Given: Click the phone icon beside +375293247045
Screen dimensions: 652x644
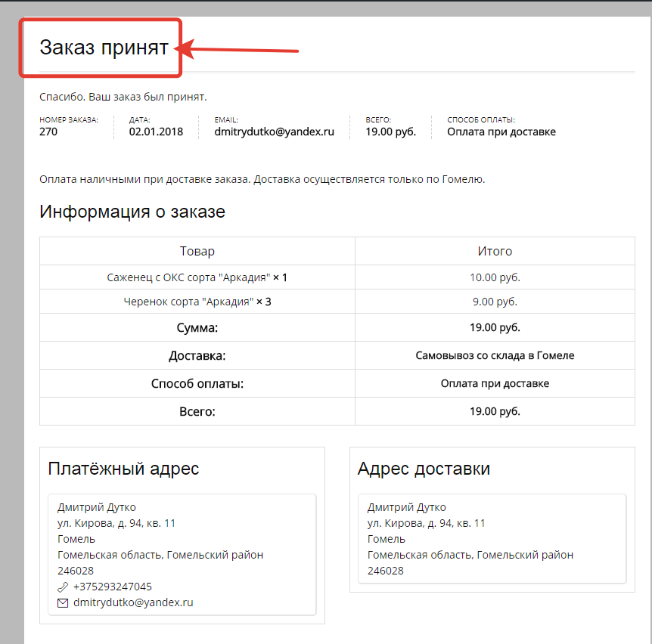Looking at the screenshot, I should tap(62, 587).
